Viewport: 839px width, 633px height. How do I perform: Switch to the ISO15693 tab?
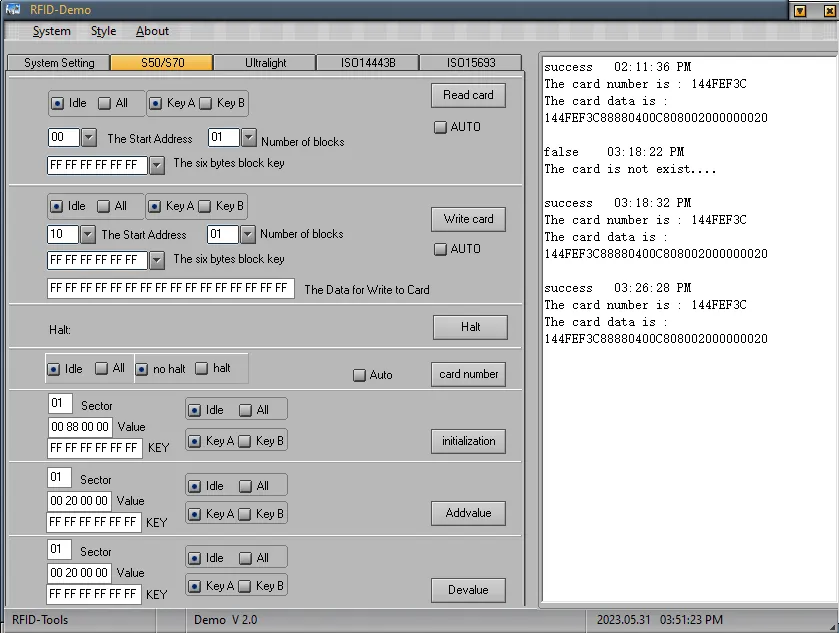(x=470, y=63)
